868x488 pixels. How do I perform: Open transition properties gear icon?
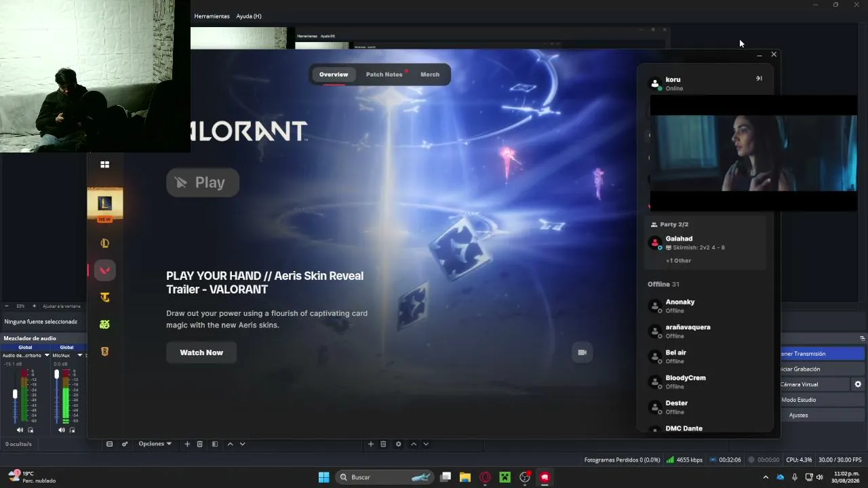coord(398,444)
